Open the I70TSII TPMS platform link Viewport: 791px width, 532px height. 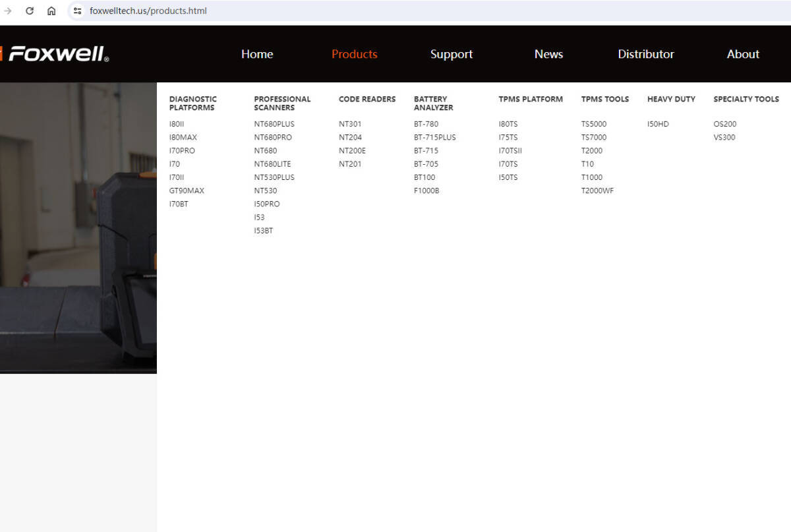pos(510,150)
